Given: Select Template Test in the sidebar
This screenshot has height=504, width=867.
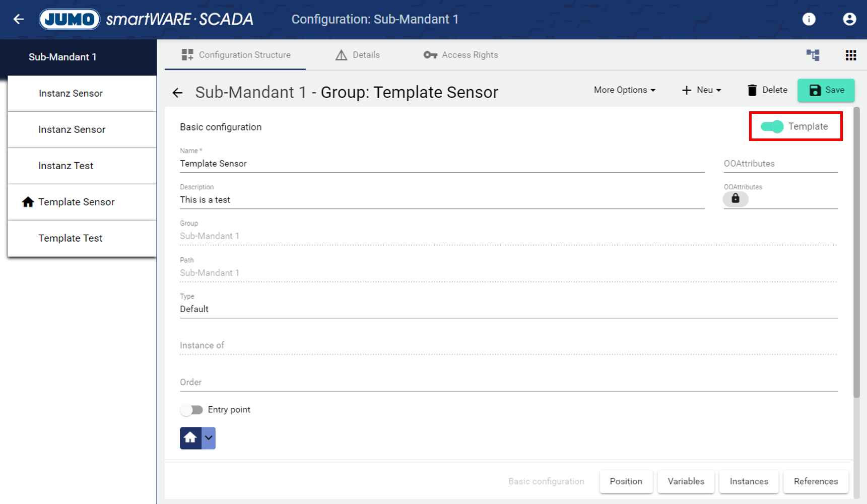Looking at the screenshot, I should [x=71, y=238].
